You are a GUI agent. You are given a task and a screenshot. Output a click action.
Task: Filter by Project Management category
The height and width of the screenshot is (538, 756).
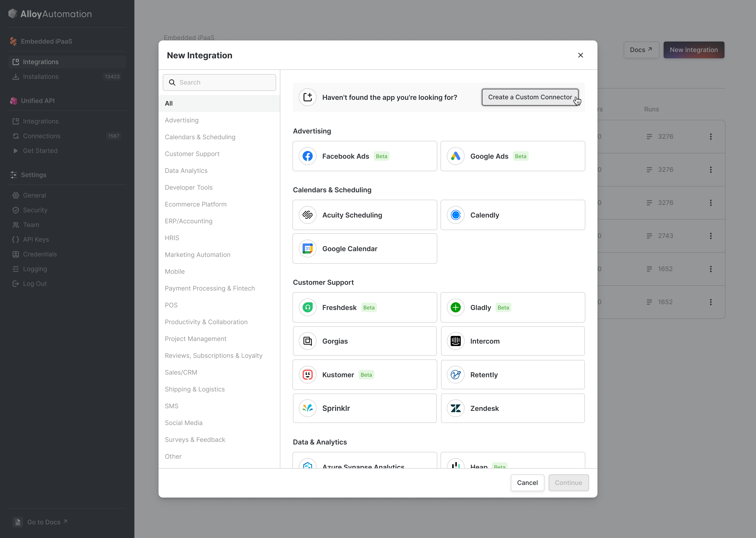219,339
